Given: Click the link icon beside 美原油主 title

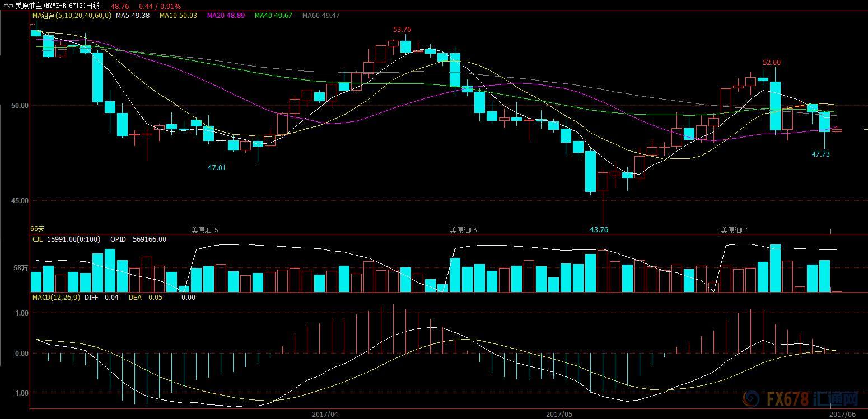Looking at the screenshot, I should point(8,6).
